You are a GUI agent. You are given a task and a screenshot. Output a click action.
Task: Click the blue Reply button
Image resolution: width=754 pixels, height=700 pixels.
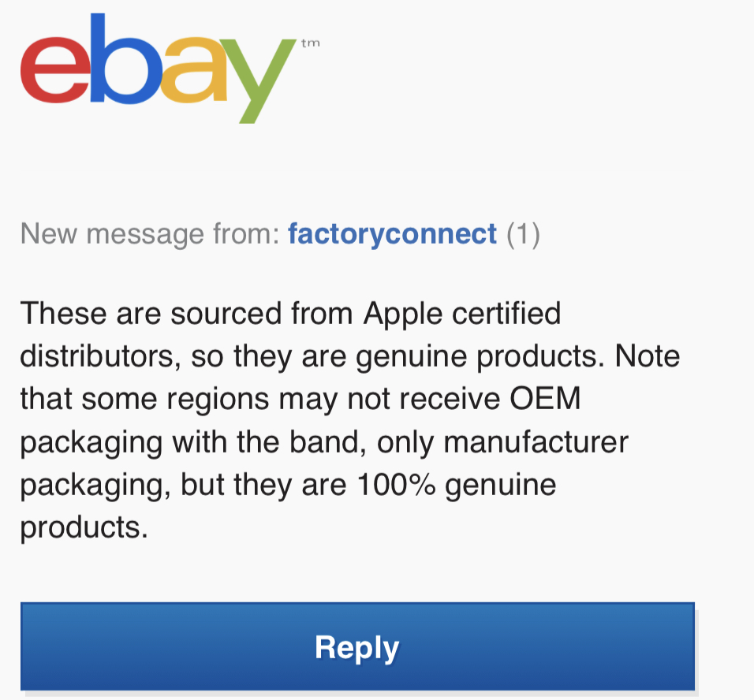pyautogui.click(x=357, y=646)
